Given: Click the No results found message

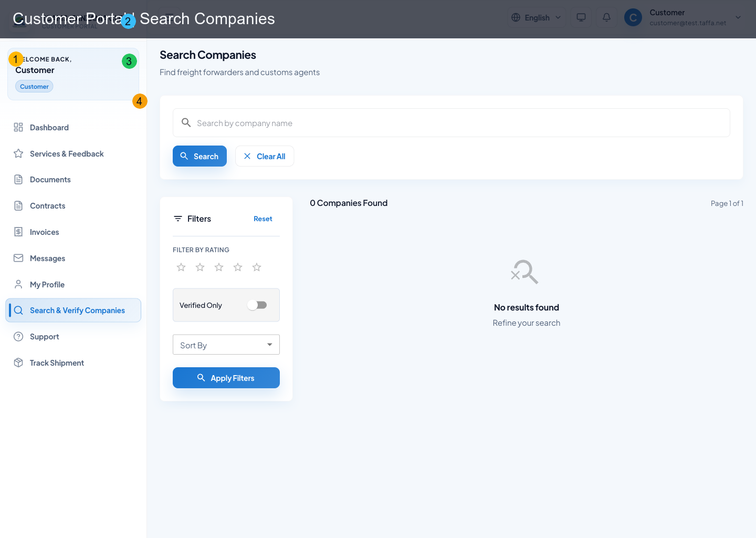Looking at the screenshot, I should coord(527,307).
